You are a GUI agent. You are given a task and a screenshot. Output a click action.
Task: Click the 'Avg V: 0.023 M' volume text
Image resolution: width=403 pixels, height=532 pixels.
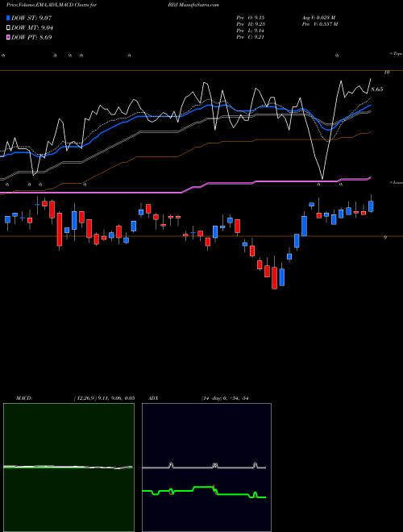318,17
